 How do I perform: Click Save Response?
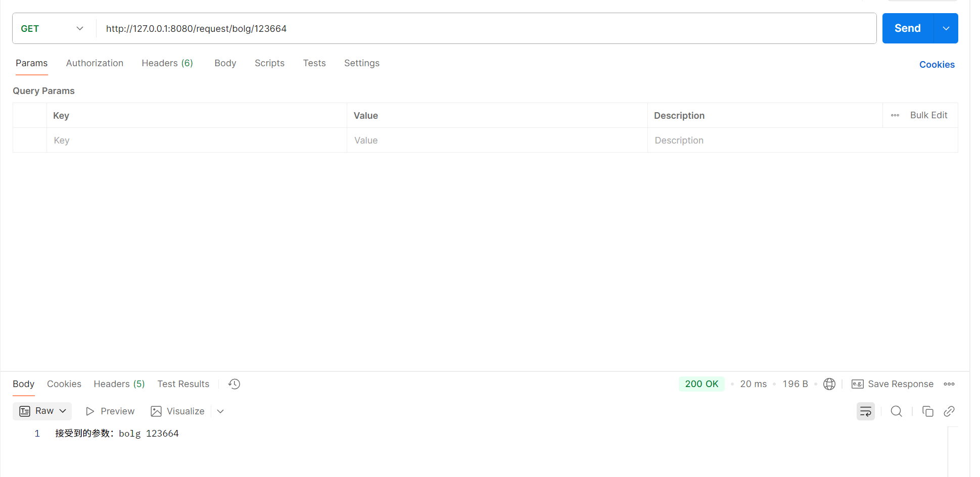[x=893, y=384]
